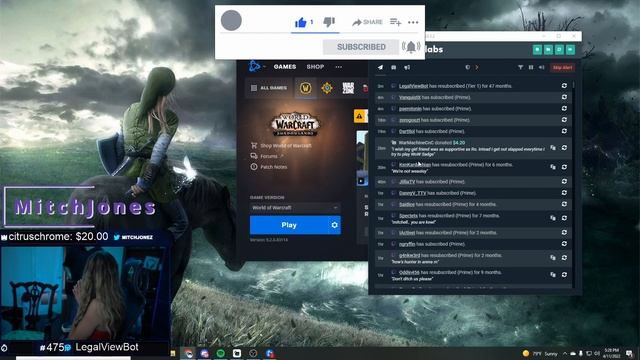Open the Patch Notes link
Image resolution: width=640 pixels, height=360 pixels.
[x=269, y=167]
